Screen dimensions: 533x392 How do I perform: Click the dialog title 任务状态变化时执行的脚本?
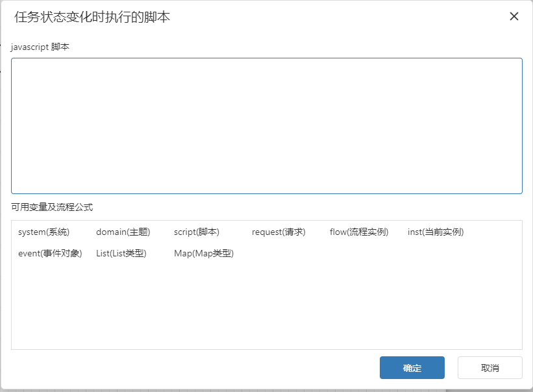tap(92, 18)
